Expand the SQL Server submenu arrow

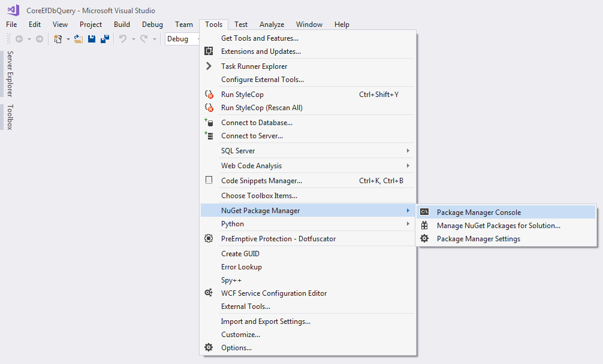pyautogui.click(x=408, y=151)
